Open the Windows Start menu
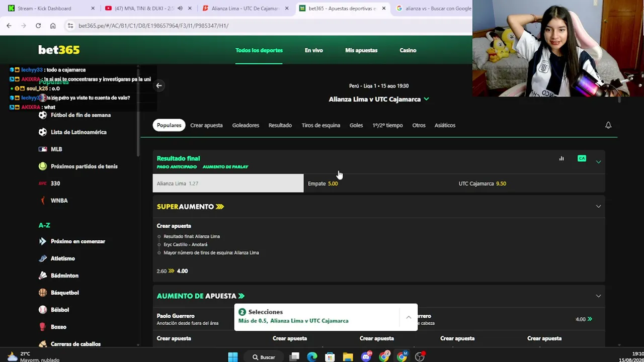 pos(232,357)
